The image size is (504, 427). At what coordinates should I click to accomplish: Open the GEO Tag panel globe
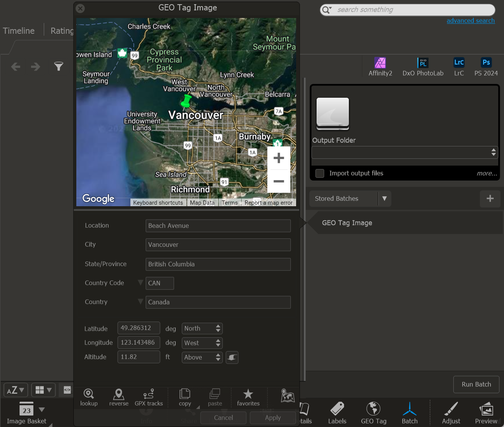tap(374, 413)
